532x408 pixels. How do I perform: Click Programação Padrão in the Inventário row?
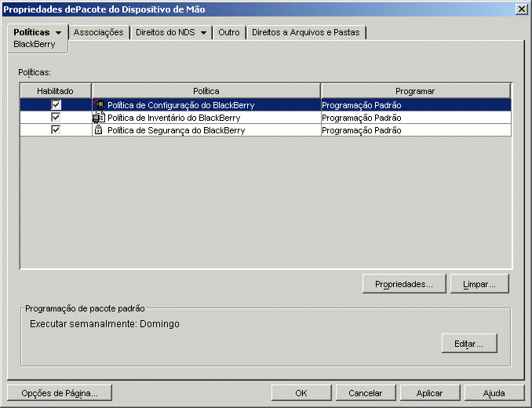[x=362, y=118]
